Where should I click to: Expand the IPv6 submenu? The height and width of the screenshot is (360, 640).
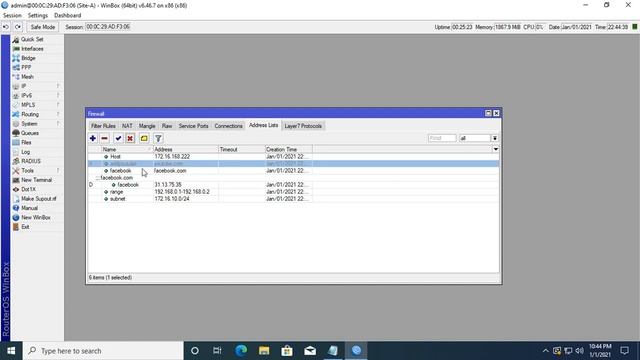coord(37,96)
